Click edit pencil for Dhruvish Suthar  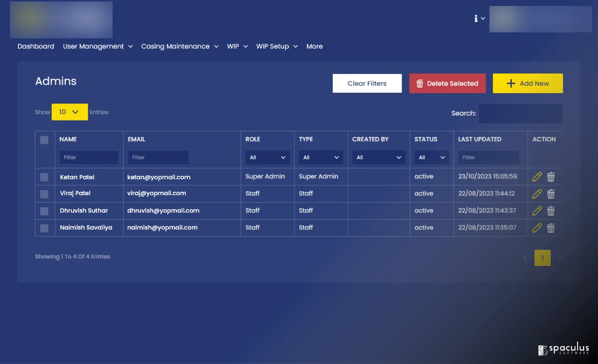pyautogui.click(x=537, y=211)
